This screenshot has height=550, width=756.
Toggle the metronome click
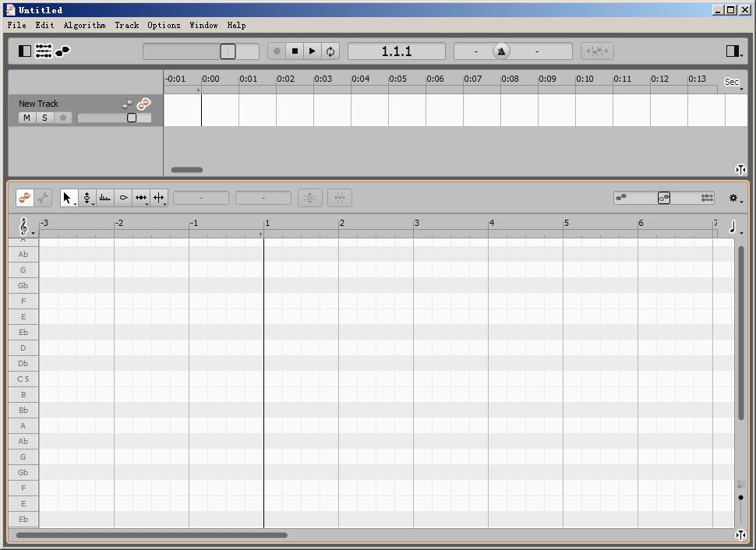(x=501, y=51)
